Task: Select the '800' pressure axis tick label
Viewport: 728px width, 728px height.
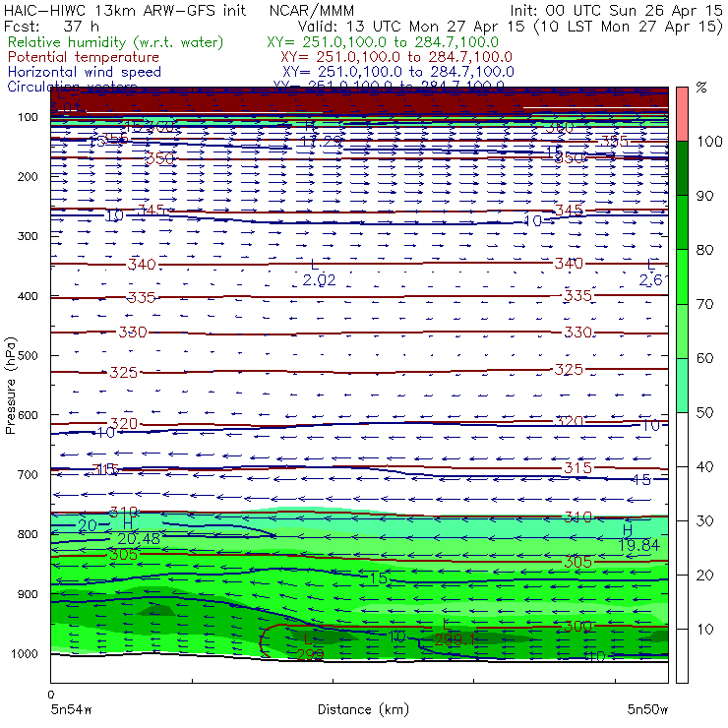Action: point(28,534)
